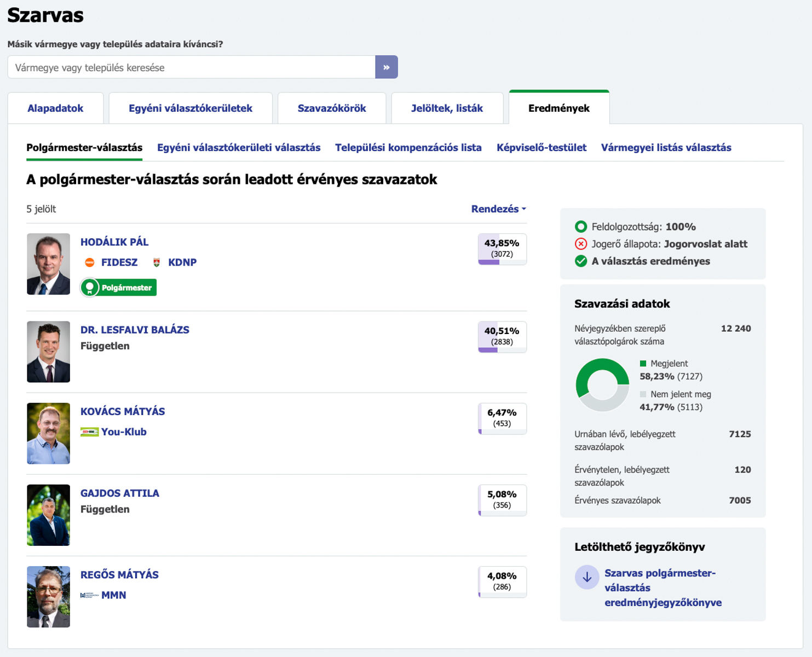Click the download arrow icon for jegyzőkönyv

587,577
